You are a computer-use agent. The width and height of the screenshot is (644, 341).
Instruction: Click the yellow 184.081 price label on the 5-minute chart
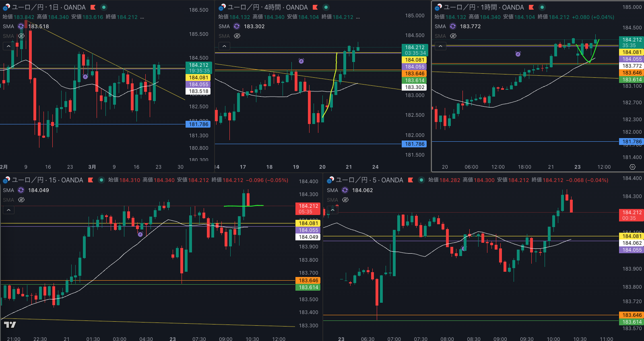(x=632, y=236)
